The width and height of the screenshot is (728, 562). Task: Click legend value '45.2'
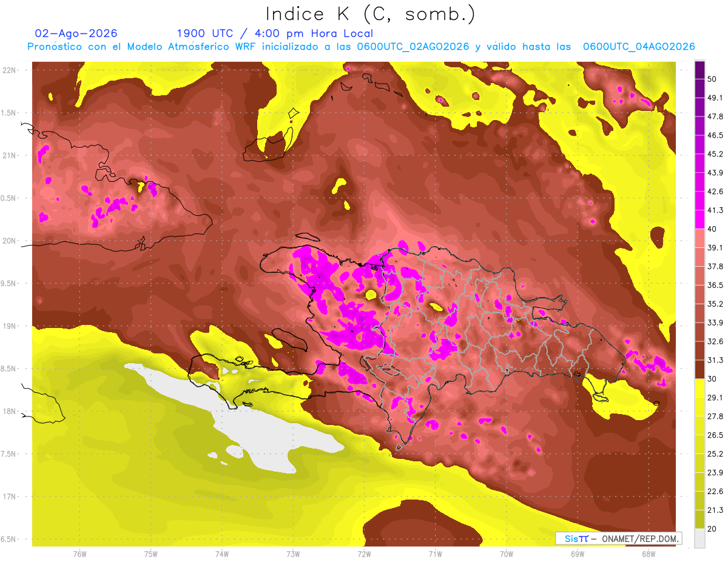(715, 155)
